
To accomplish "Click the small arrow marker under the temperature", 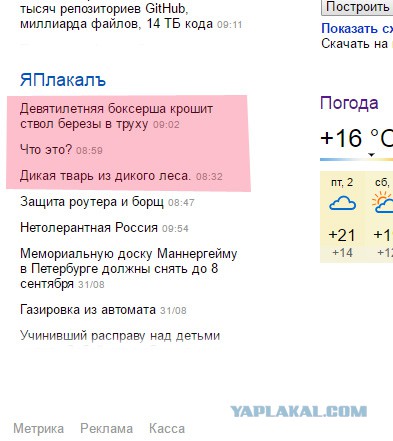I will pyautogui.click(x=371, y=154).
